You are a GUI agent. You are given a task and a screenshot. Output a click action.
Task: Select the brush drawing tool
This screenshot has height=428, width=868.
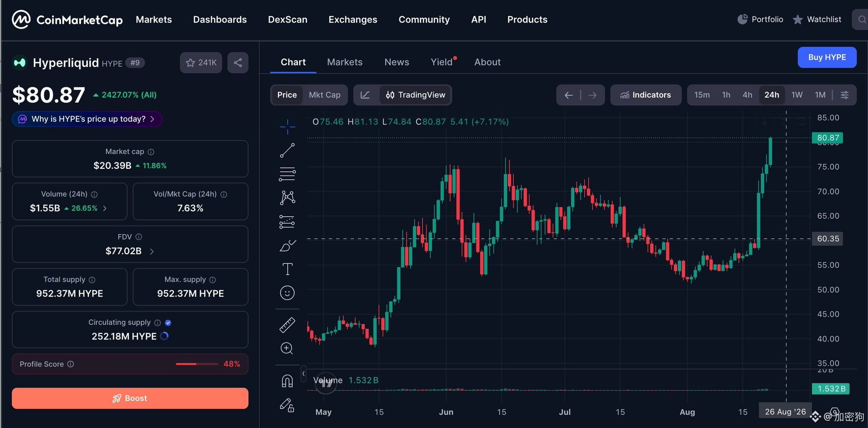point(287,246)
